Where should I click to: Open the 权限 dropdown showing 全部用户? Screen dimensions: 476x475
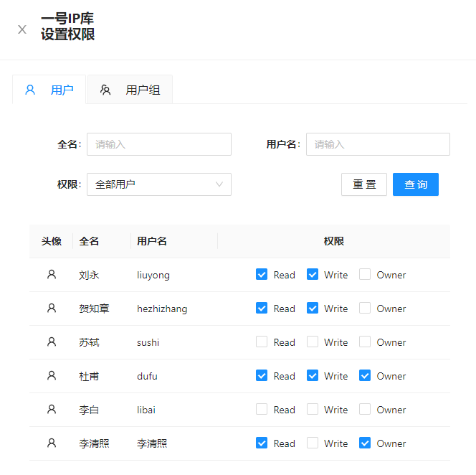point(159,184)
